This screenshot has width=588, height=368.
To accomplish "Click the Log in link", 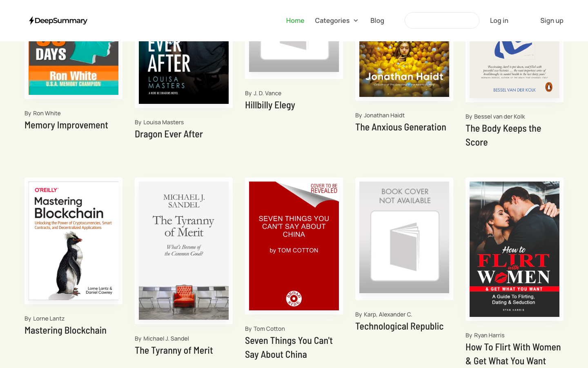I will 499,20.
